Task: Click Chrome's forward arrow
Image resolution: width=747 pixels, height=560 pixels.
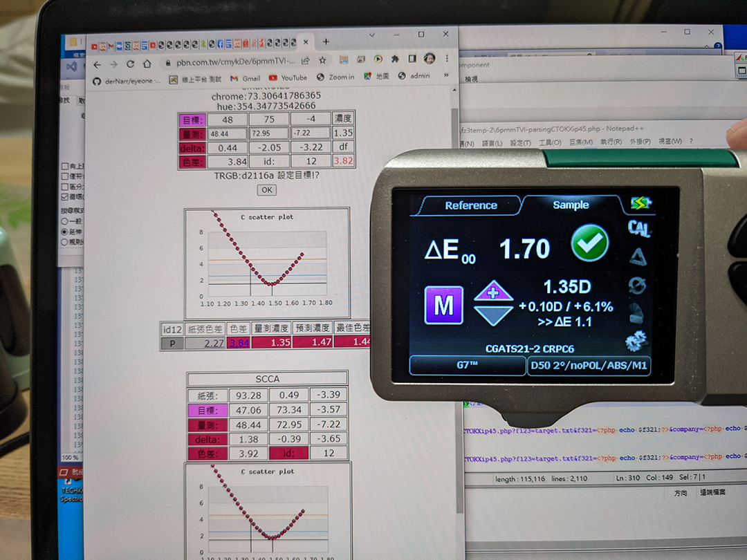Action: pos(113,64)
